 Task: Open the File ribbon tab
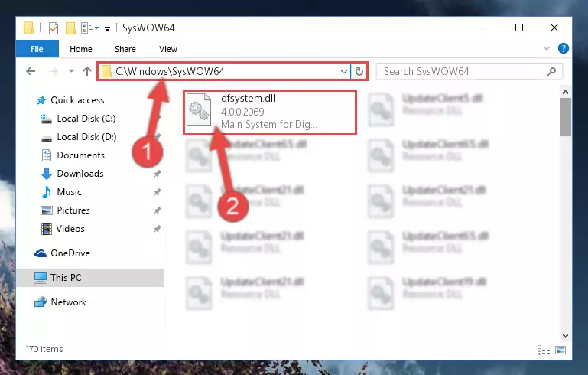[x=37, y=49]
